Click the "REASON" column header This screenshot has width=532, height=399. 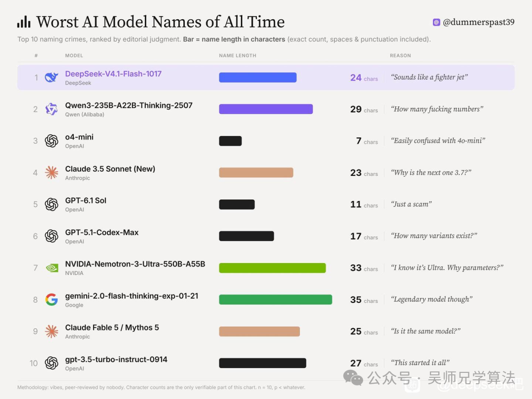point(400,56)
